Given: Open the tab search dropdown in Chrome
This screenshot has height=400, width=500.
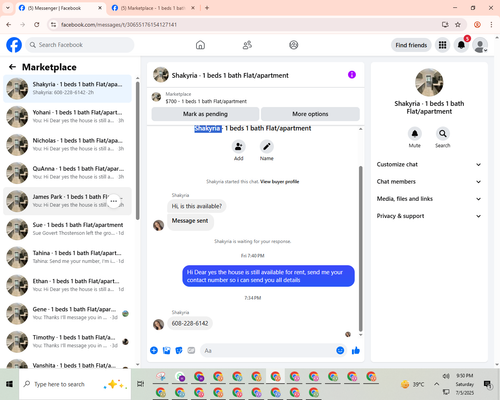Looking at the screenshot, I should (8, 8).
